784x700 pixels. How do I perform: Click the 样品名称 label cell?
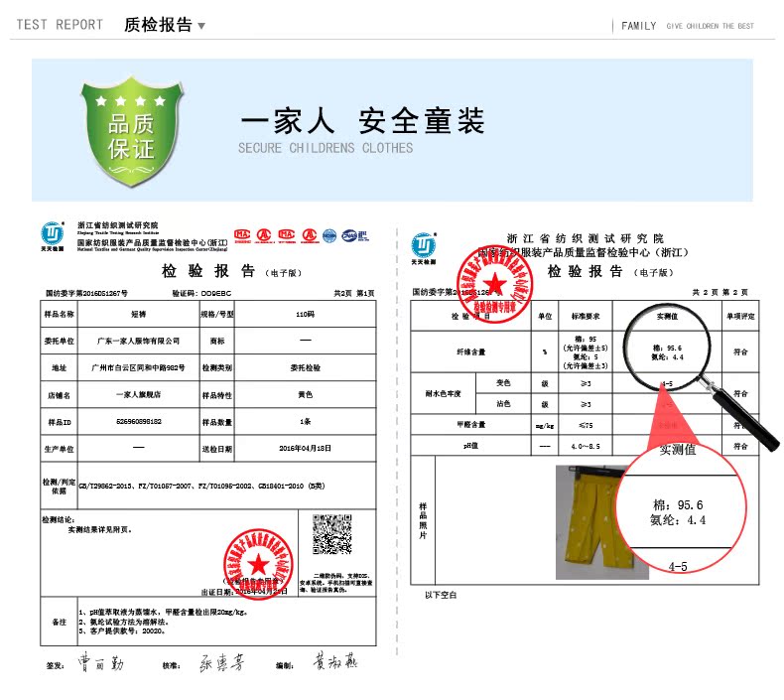pyautogui.click(x=59, y=314)
